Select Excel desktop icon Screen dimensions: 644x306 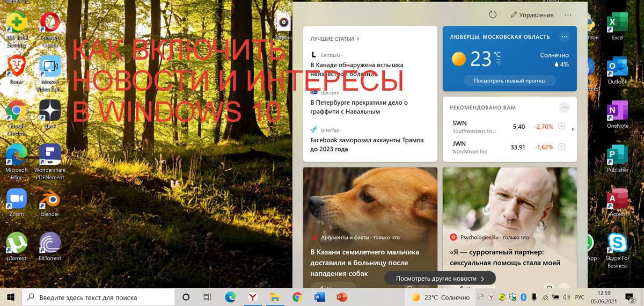click(x=617, y=27)
